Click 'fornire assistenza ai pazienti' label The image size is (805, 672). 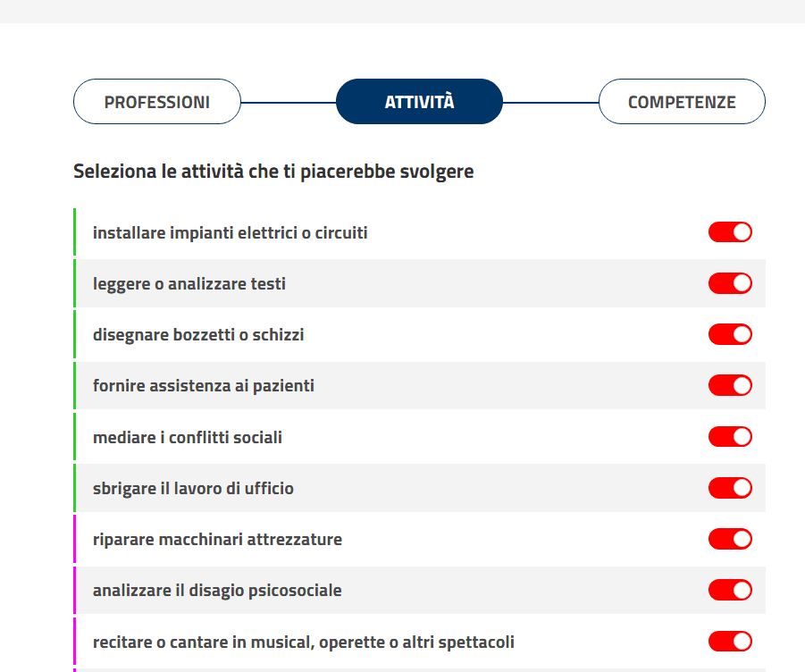(204, 386)
